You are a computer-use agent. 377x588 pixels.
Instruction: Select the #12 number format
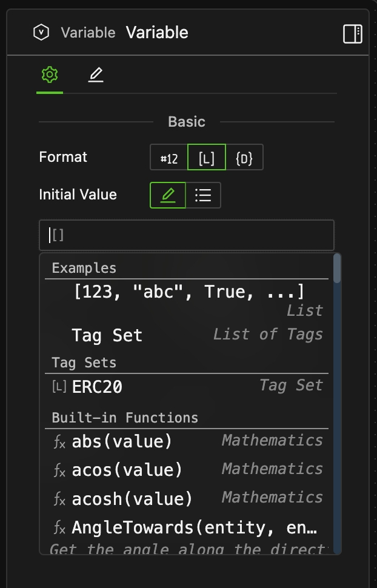point(168,158)
